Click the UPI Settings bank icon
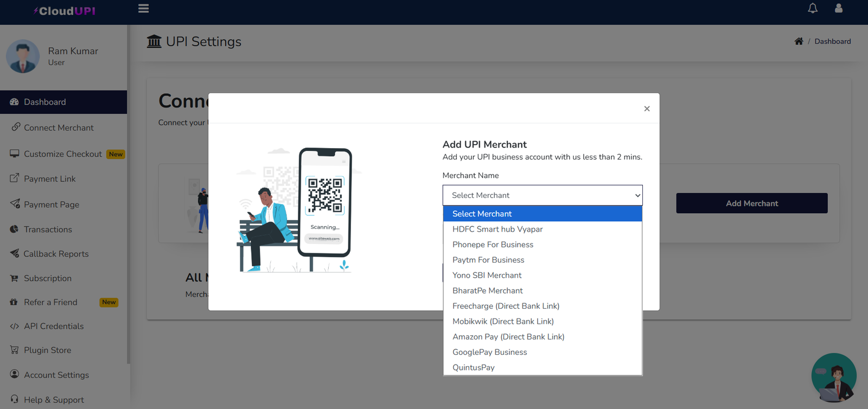868x409 pixels. (x=154, y=41)
